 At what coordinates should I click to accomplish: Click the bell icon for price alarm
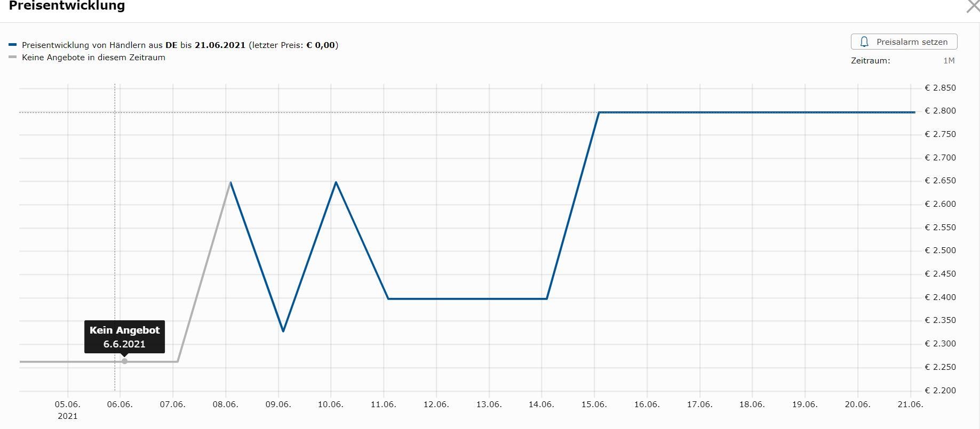tap(865, 42)
